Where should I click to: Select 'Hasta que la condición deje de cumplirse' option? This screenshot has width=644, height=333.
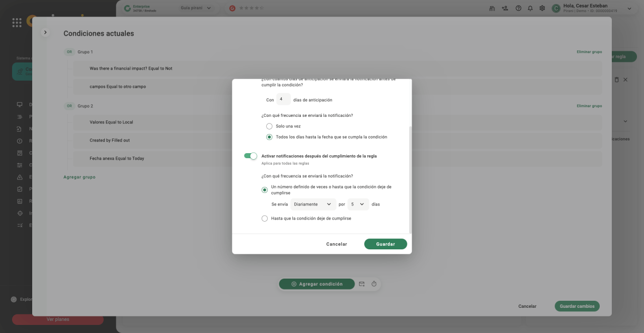click(265, 219)
